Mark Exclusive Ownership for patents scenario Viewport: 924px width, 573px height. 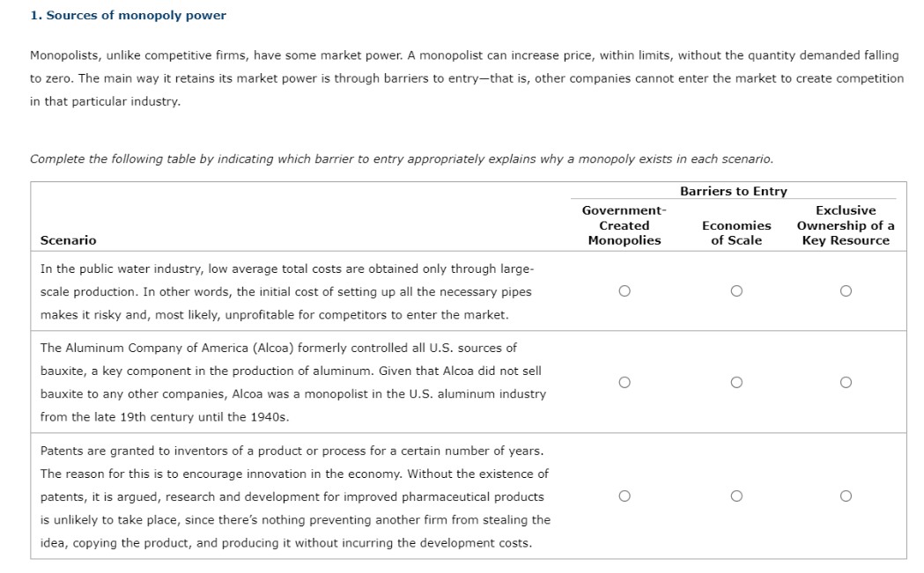point(846,496)
